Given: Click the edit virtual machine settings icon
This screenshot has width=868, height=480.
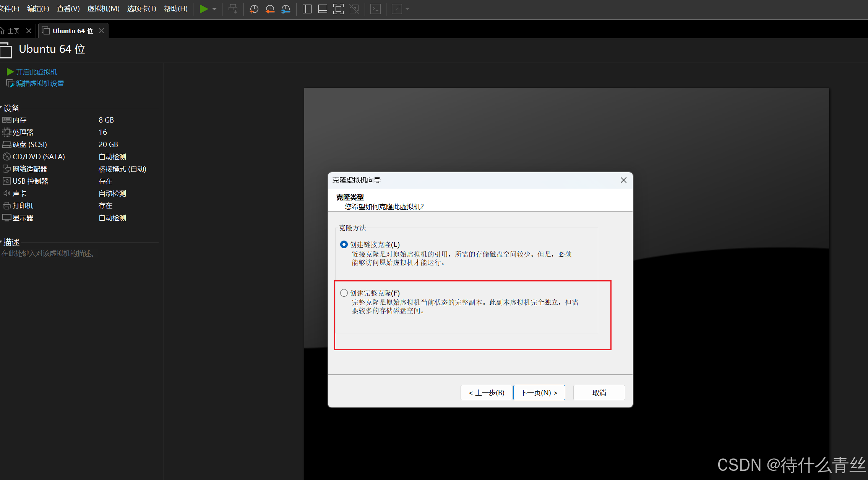Looking at the screenshot, I should pyautogui.click(x=10, y=83).
